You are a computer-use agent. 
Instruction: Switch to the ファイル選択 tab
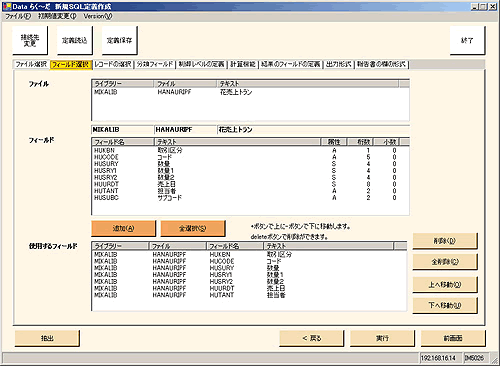pos(31,64)
